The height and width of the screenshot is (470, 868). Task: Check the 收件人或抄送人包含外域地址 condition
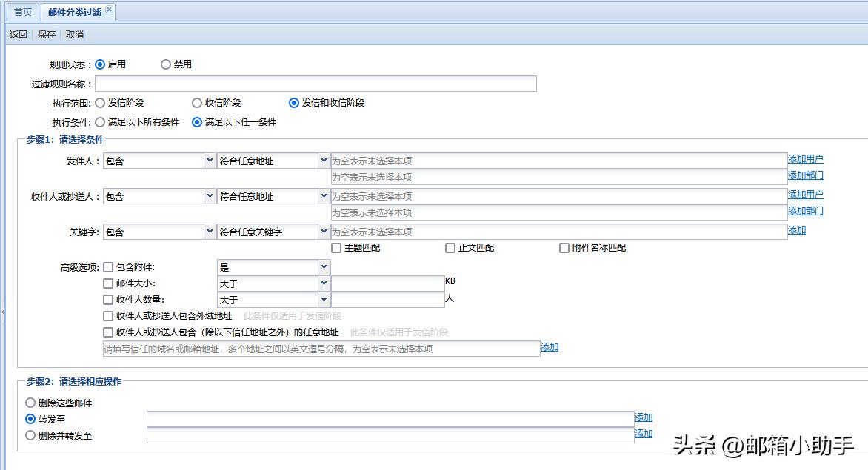(107, 315)
